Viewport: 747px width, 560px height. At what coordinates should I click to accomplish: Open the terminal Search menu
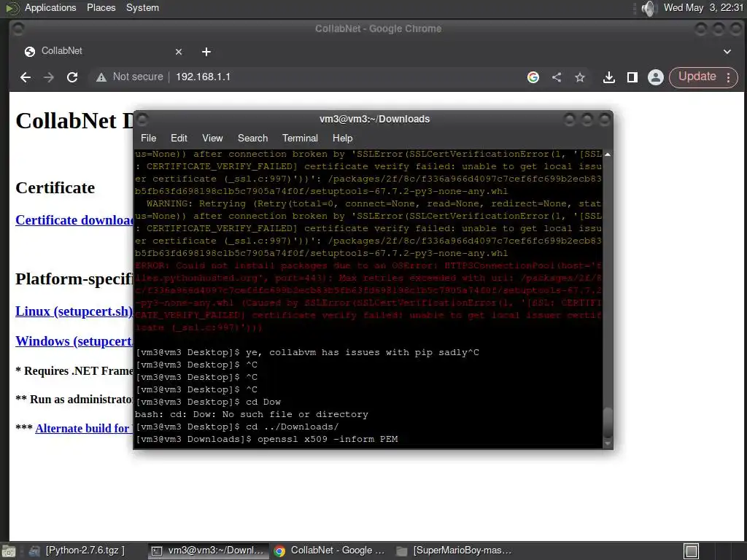click(x=252, y=138)
